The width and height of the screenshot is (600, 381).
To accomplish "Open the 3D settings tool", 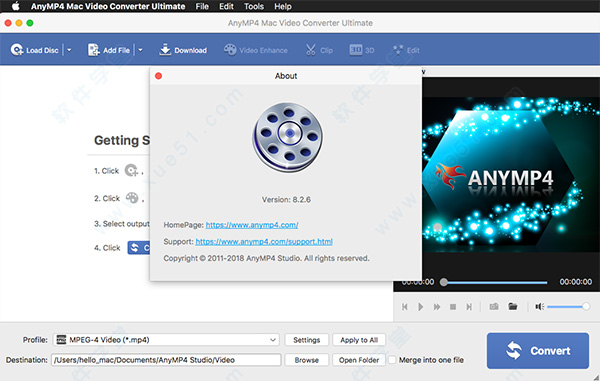I will click(362, 50).
